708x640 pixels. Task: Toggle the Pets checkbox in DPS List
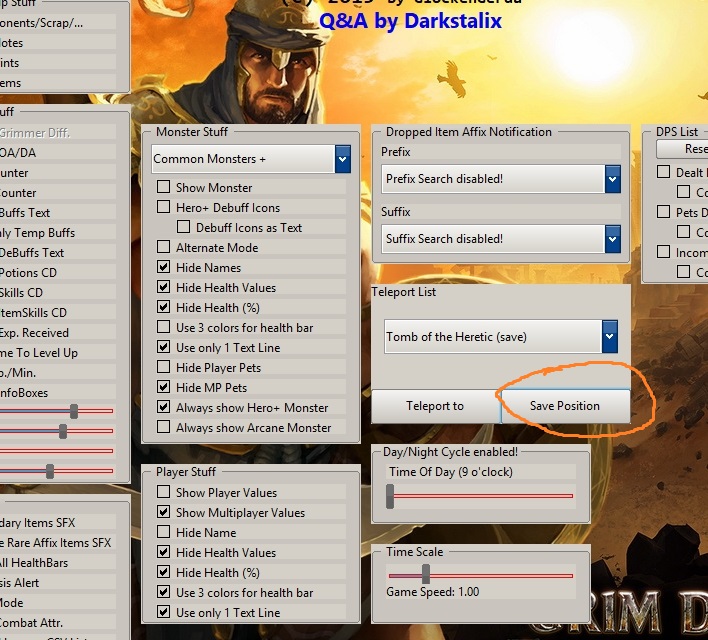(x=663, y=211)
